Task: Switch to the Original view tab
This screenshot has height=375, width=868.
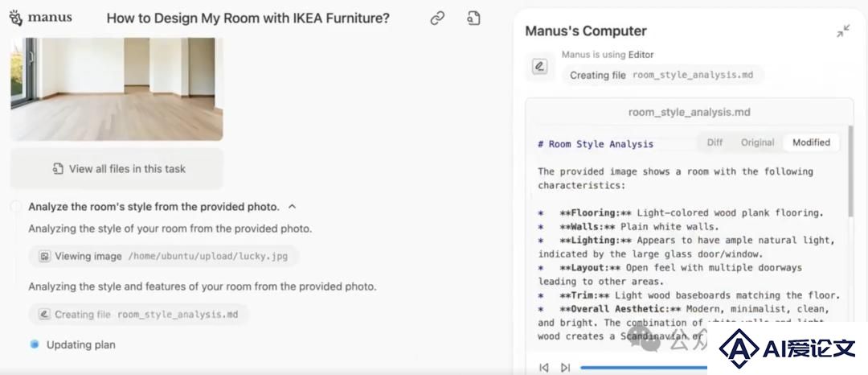Action: click(757, 142)
